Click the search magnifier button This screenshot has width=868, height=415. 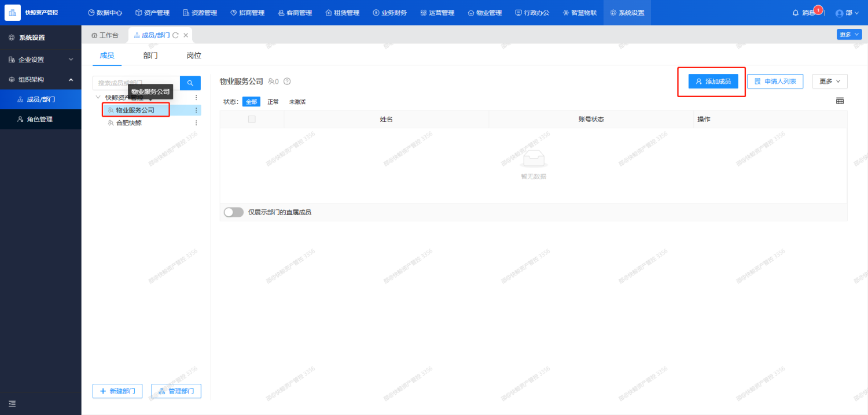[x=190, y=83]
